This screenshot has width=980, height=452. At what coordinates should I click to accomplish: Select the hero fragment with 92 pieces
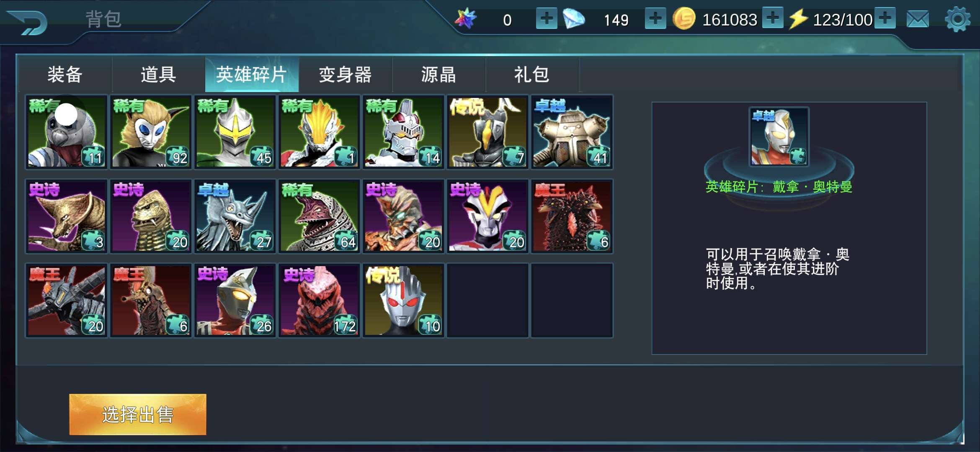151,132
